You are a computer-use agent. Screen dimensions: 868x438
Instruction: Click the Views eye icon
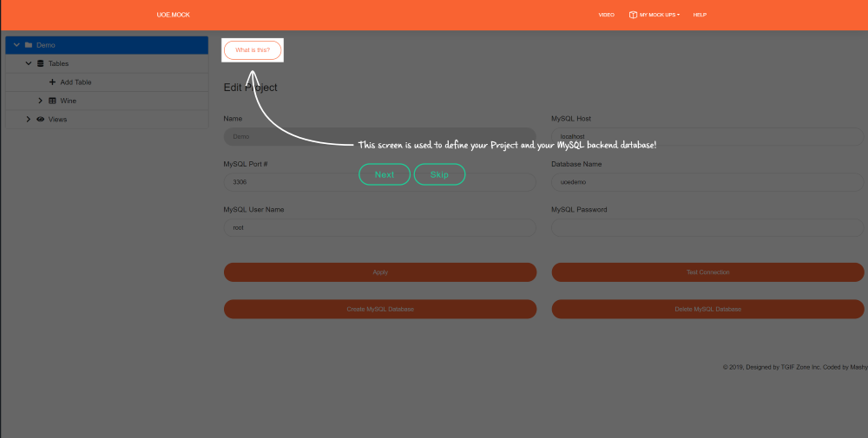41,119
